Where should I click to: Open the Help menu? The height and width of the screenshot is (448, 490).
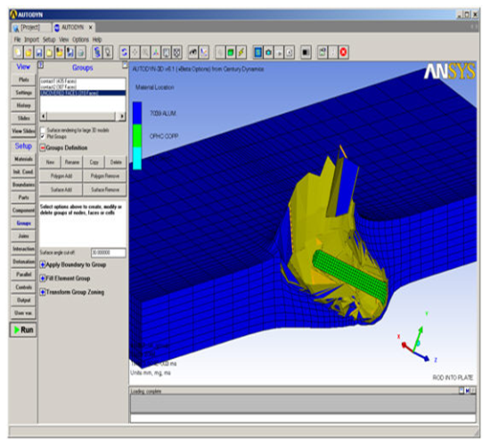pos(97,40)
